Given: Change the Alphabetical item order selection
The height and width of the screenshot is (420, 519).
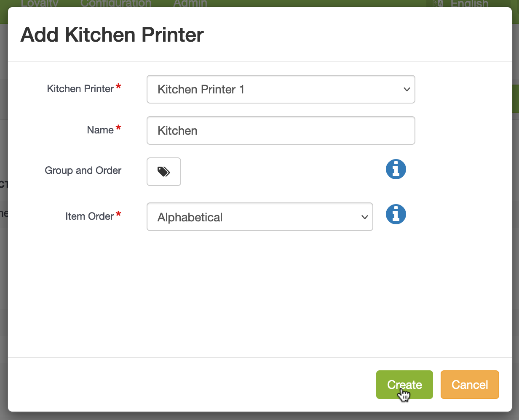Looking at the screenshot, I should pos(259,217).
